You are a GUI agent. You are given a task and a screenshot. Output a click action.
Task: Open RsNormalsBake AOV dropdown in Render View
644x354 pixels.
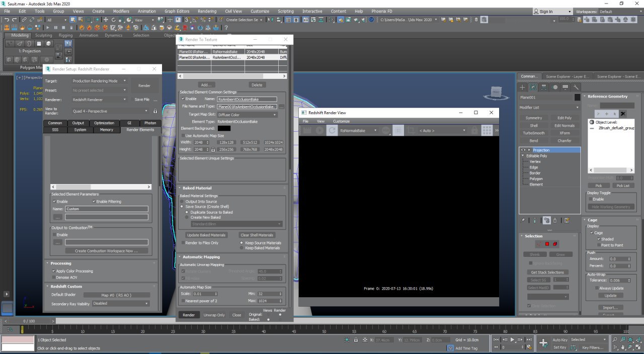pyautogui.click(x=359, y=130)
